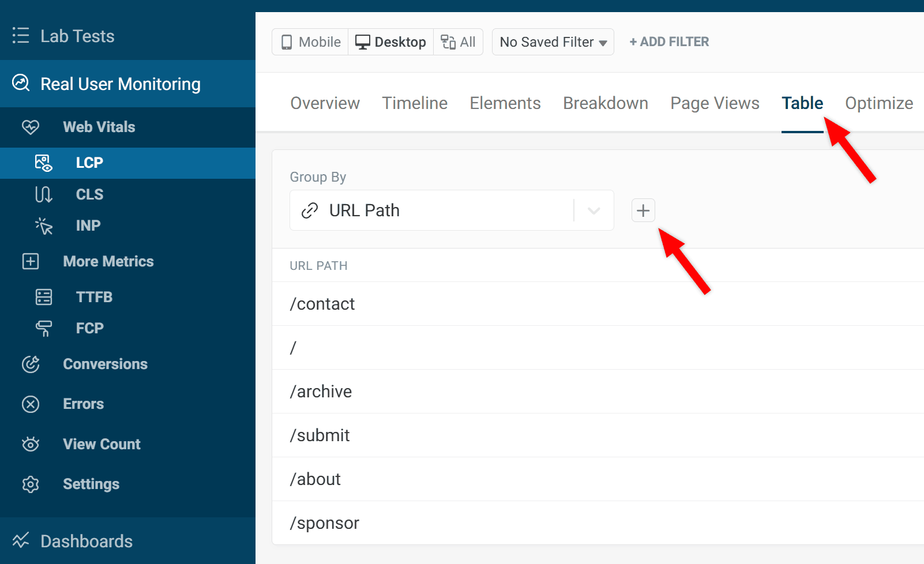Open View Count via its eye icon
This screenshot has width=924, height=564.
point(31,444)
